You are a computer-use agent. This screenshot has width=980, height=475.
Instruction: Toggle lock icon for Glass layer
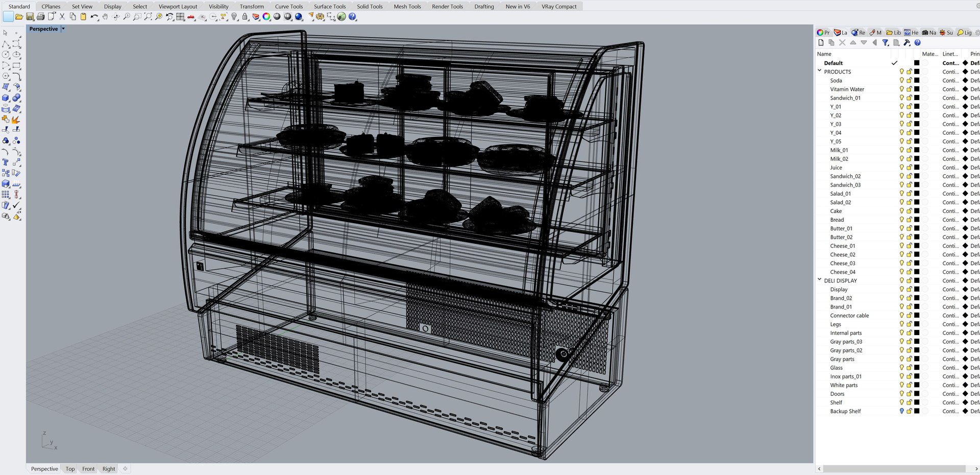[909, 368]
